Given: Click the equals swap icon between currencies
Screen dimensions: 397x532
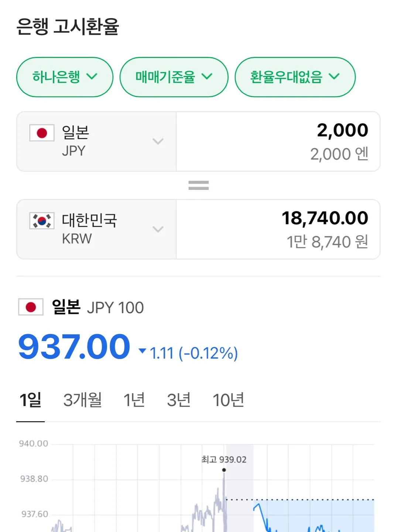Looking at the screenshot, I should click(199, 185).
